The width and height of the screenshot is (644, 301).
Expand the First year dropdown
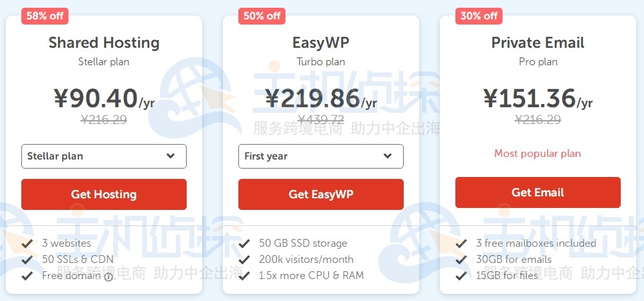coord(320,156)
